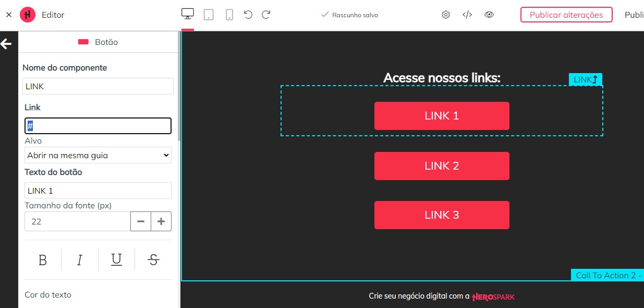Go back with the left arrow

(x=6, y=44)
